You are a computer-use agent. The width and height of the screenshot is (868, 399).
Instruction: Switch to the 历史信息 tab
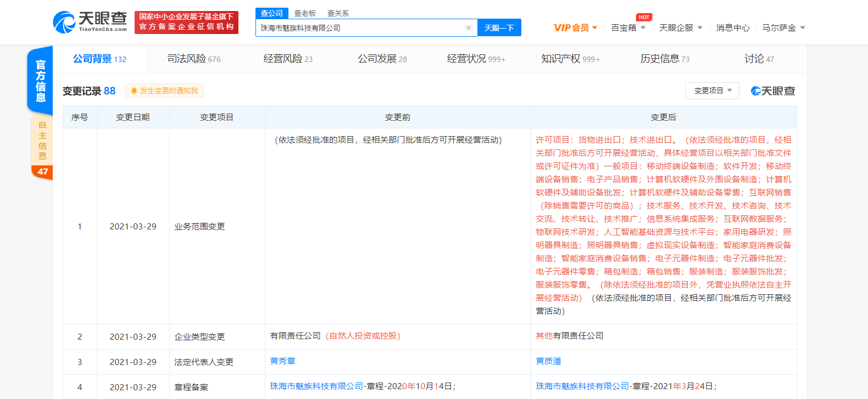(x=665, y=59)
